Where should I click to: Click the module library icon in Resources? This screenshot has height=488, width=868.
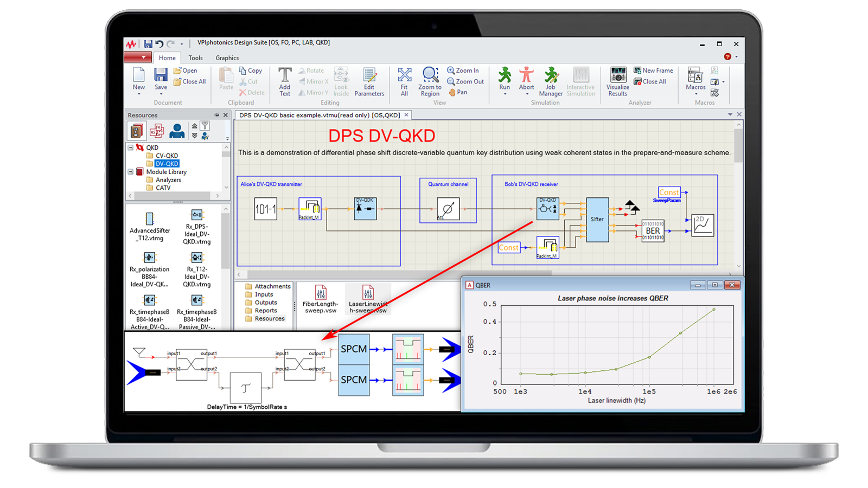click(136, 131)
